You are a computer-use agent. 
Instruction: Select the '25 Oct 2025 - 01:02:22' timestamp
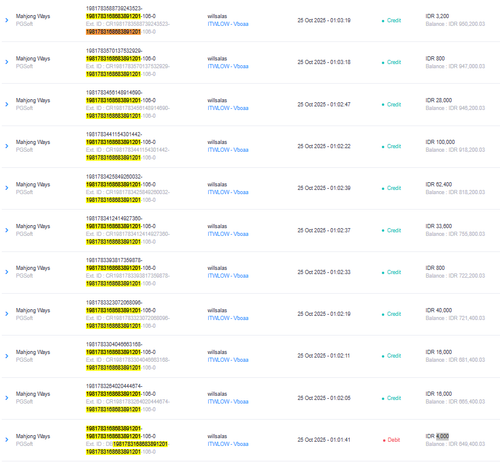point(324,146)
